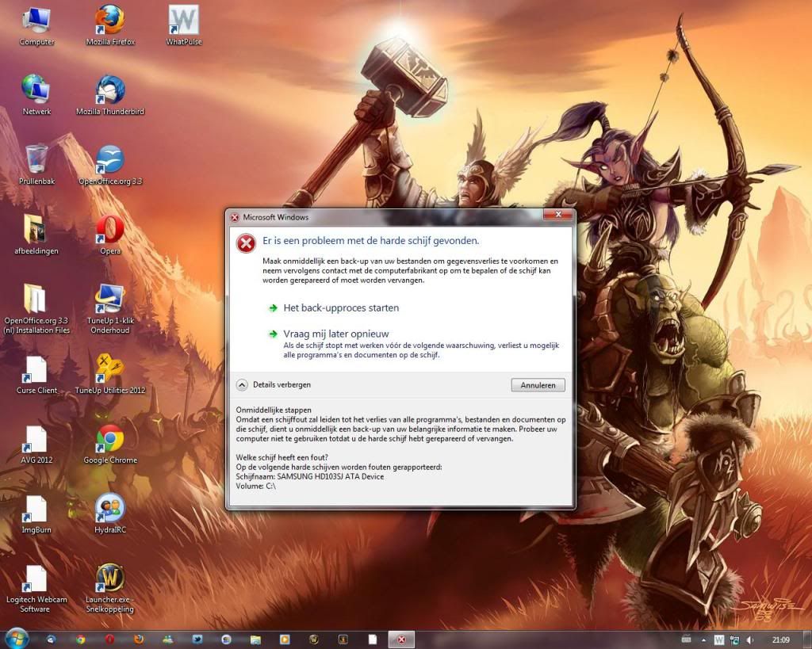Close the Microsoft Windows error dialog
Screen dimensions: 812x649
[558, 214]
